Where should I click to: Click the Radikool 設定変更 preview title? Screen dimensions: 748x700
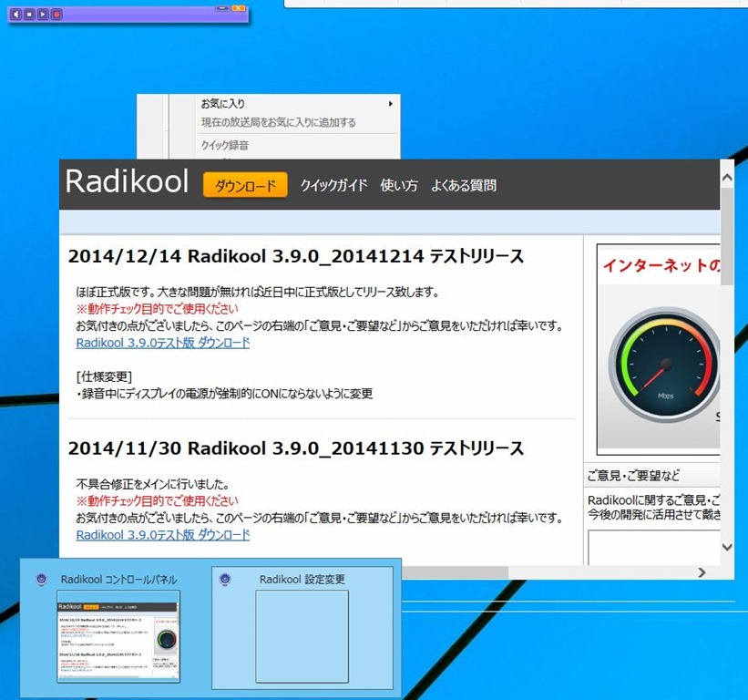click(302, 580)
